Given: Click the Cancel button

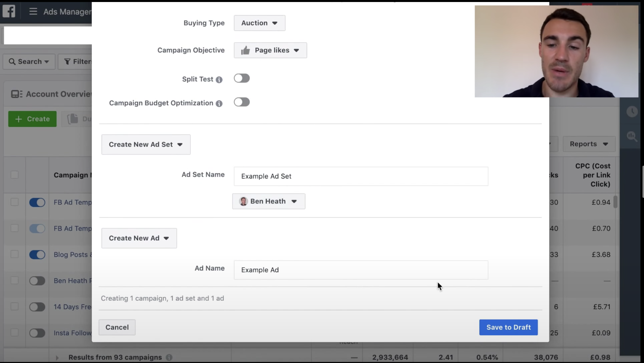Looking at the screenshot, I should (x=117, y=327).
